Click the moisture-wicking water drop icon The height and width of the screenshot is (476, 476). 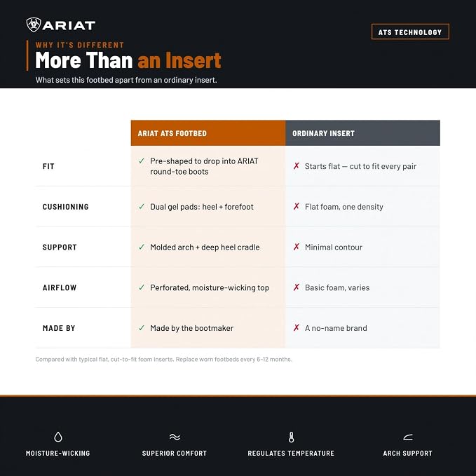(58, 437)
